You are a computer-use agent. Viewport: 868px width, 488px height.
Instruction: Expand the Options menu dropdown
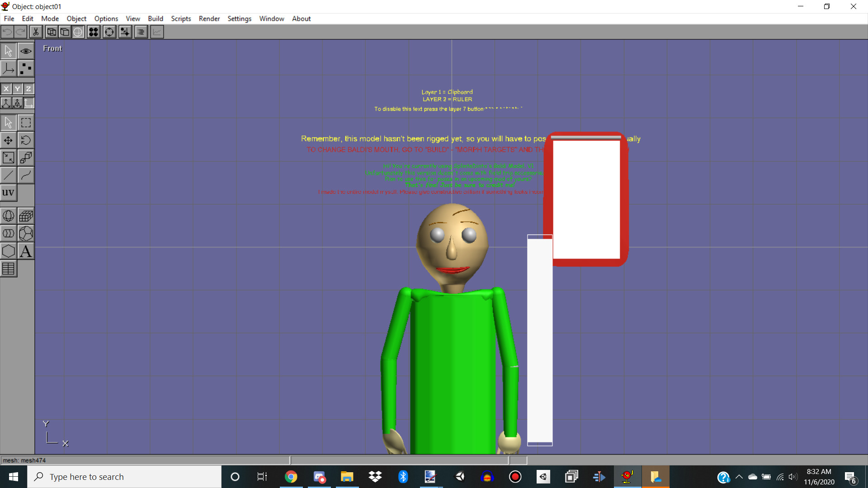pyautogui.click(x=105, y=19)
